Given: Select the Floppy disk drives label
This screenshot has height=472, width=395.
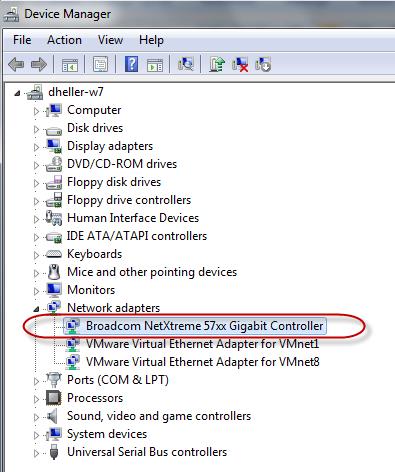Looking at the screenshot, I should click(x=114, y=182).
